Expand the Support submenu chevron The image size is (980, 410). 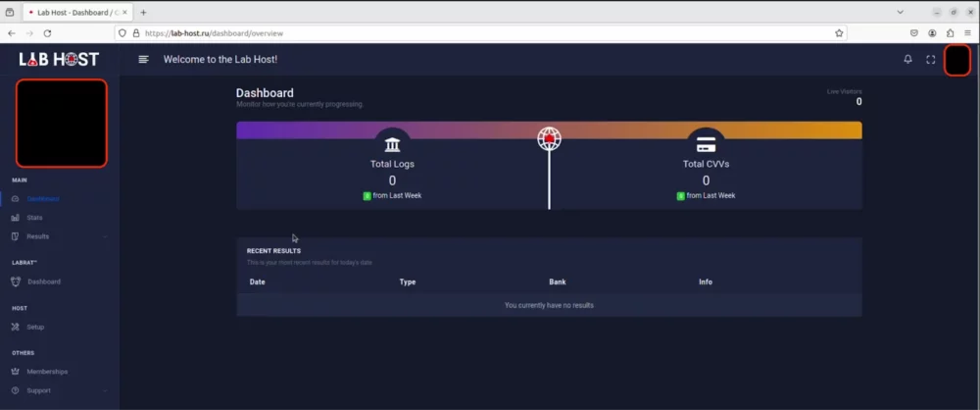105,390
